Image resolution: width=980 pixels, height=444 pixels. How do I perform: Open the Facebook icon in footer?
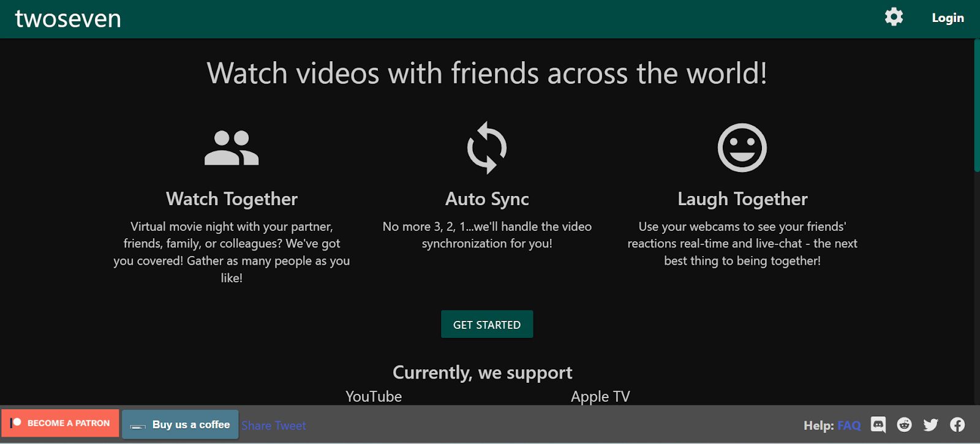click(x=957, y=424)
